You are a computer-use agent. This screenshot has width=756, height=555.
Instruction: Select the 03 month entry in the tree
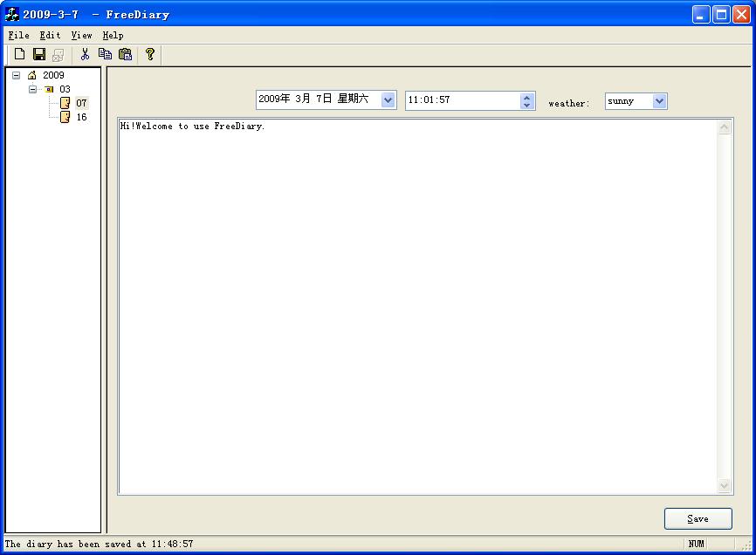pos(65,89)
